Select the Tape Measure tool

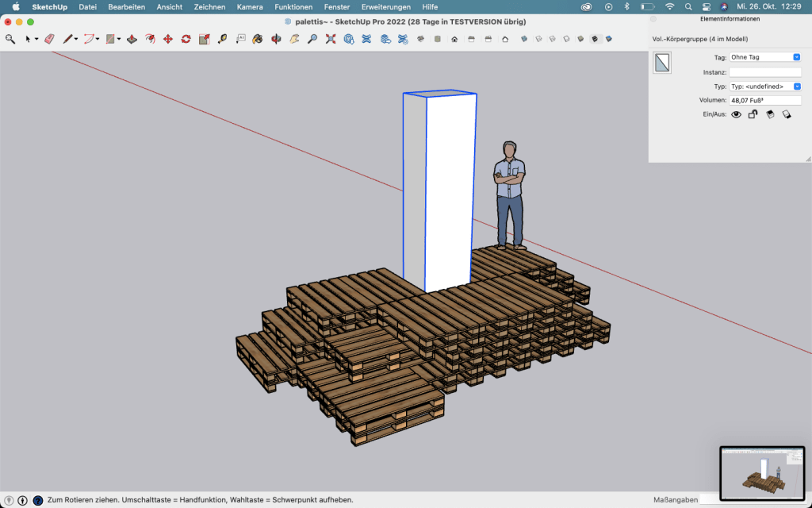[x=222, y=38]
